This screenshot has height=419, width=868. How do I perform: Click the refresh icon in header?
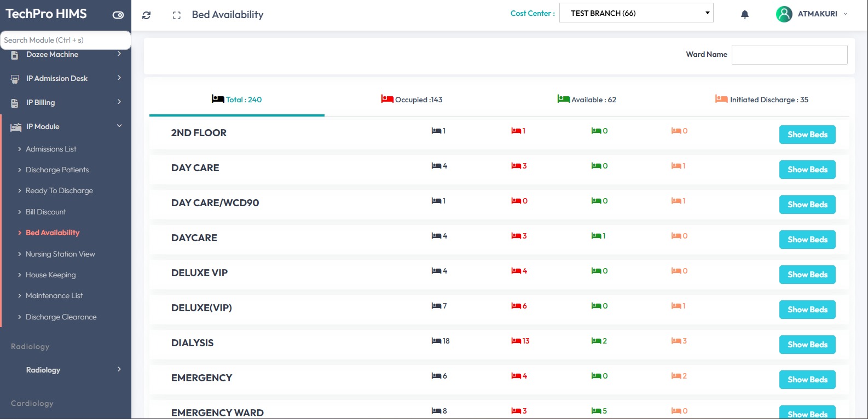pos(146,15)
